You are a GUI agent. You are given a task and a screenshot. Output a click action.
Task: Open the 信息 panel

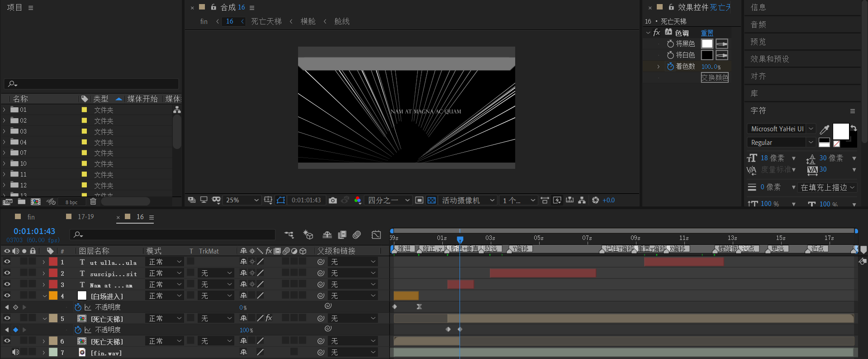(x=759, y=7)
